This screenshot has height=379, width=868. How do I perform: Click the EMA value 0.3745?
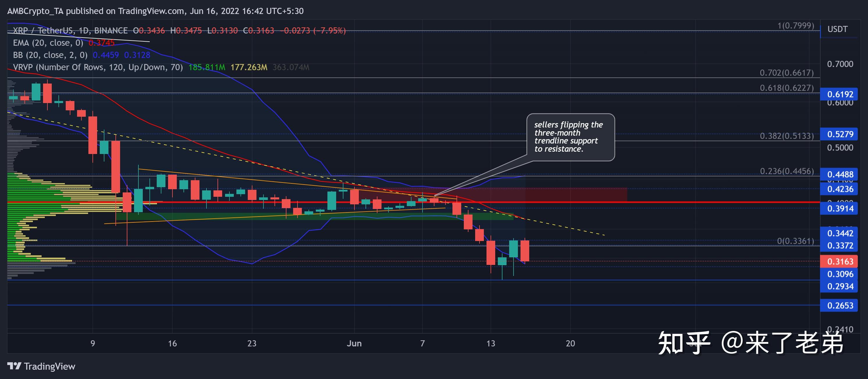coord(101,43)
